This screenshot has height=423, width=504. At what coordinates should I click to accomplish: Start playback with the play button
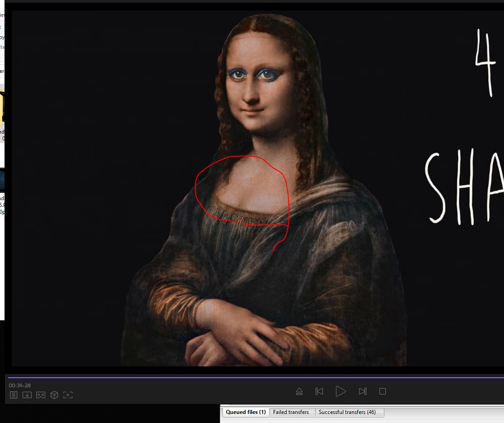(x=341, y=391)
